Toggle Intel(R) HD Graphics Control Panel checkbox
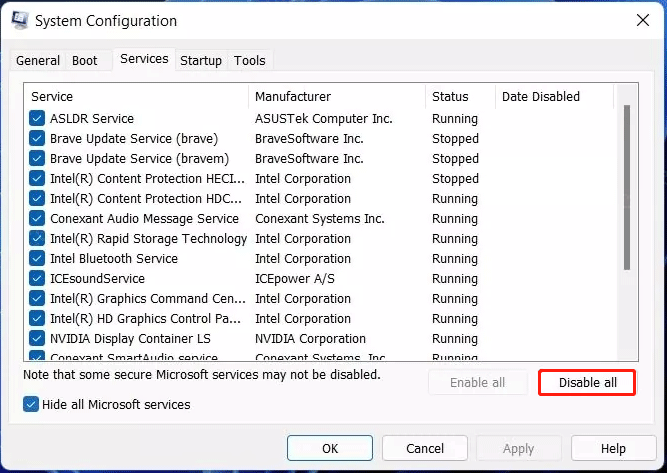 point(37,318)
